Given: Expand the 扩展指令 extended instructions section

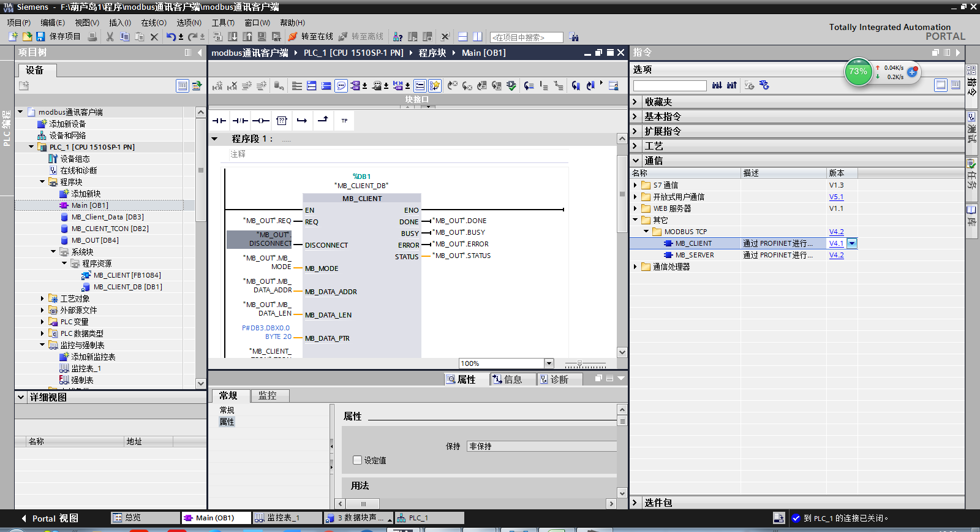Looking at the screenshot, I should point(635,131).
